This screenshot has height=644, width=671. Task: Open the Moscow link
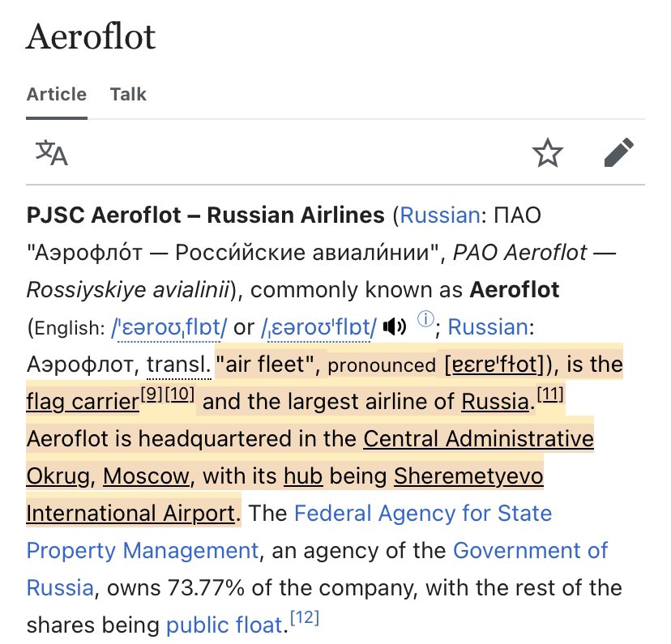coord(146,476)
